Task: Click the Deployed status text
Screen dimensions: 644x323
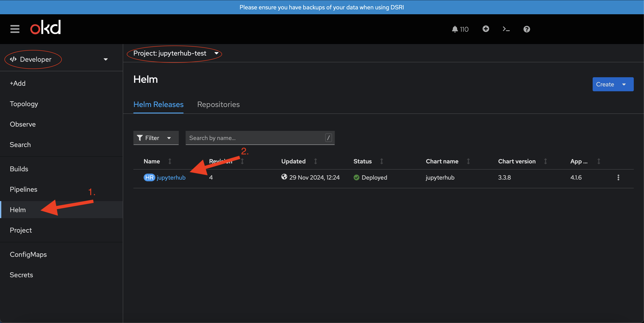Action: tap(374, 177)
